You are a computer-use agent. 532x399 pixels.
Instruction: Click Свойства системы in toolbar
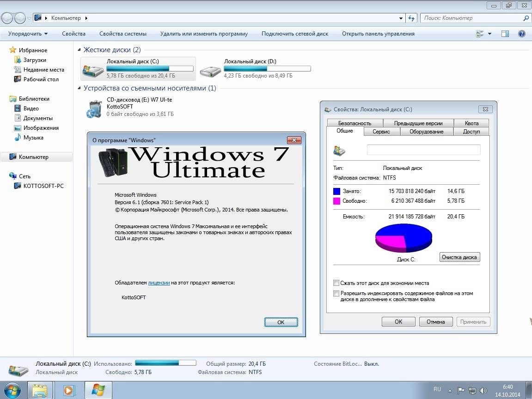[x=123, y=34]
